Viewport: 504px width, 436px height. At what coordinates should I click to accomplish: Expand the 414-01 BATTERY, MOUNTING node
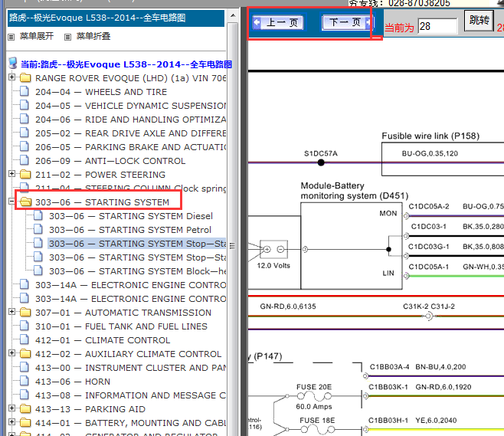tap(12, 422)
